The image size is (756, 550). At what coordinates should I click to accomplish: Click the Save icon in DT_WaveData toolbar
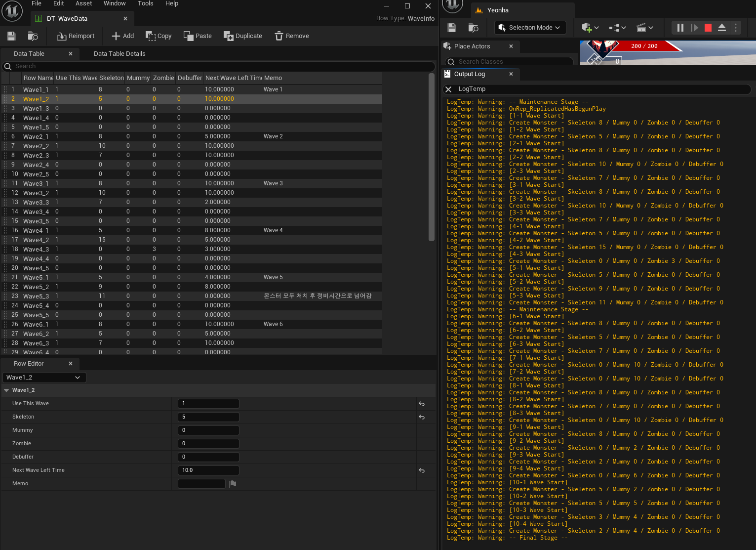click(x=11, y=36)
